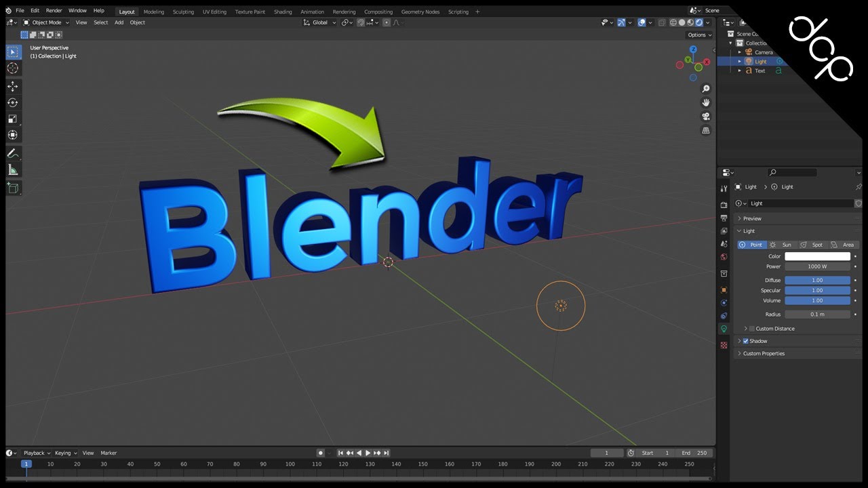This screenshot has width=868, height=488.
Task: Toggle the show gizmo button
Action: pyautogui.click(x=621, y=22)
